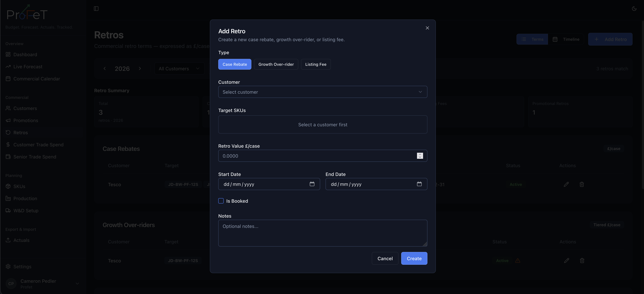Viewport: 644px width, 294px height.
Task: Open Commercial Calendar page
Action: (x=36, y=79)
